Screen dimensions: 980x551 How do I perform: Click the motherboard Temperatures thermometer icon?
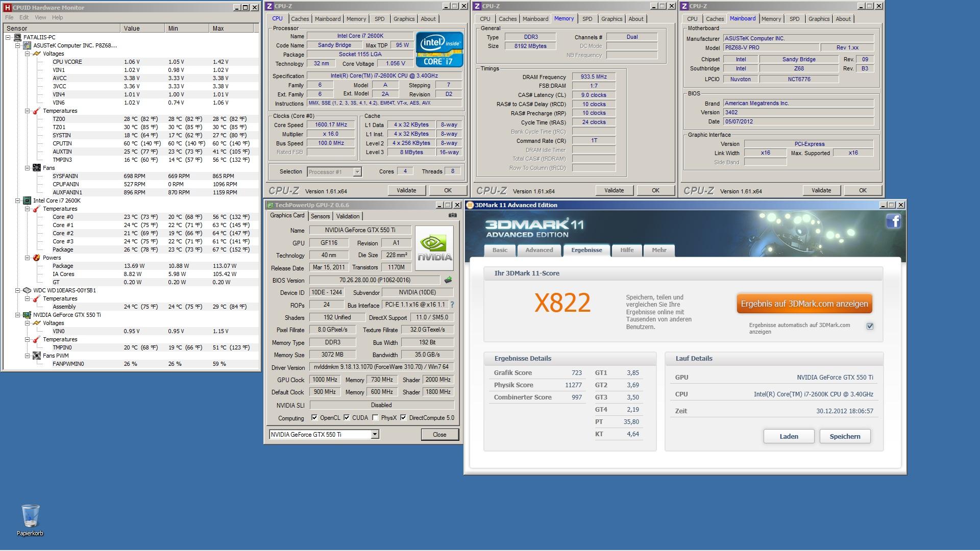tap(37, 111)
